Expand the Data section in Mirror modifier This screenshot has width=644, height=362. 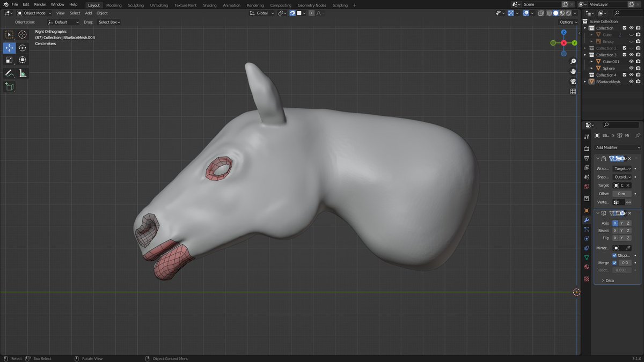(608, 280)
